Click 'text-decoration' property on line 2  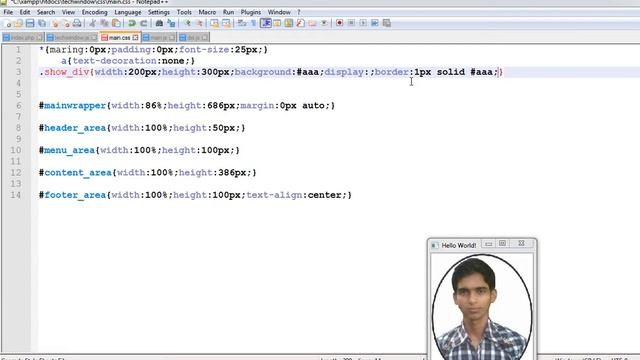click(x=114, y=61)
